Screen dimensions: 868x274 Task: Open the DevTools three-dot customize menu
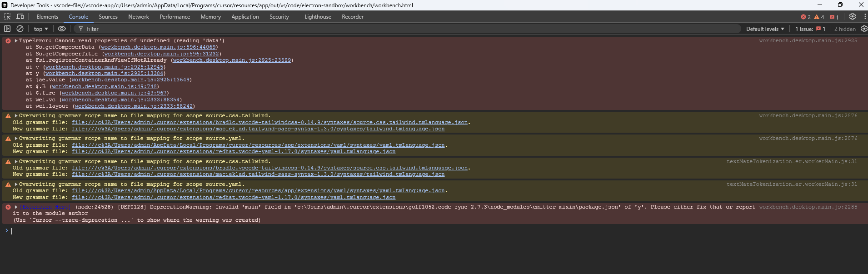(x=864, y=16)
